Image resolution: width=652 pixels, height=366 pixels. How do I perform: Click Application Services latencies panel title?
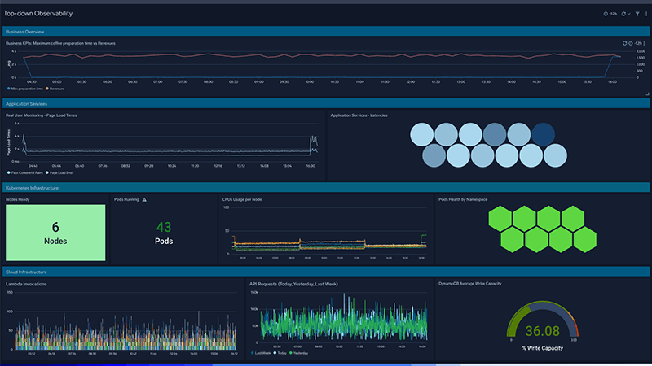point(359,115)
